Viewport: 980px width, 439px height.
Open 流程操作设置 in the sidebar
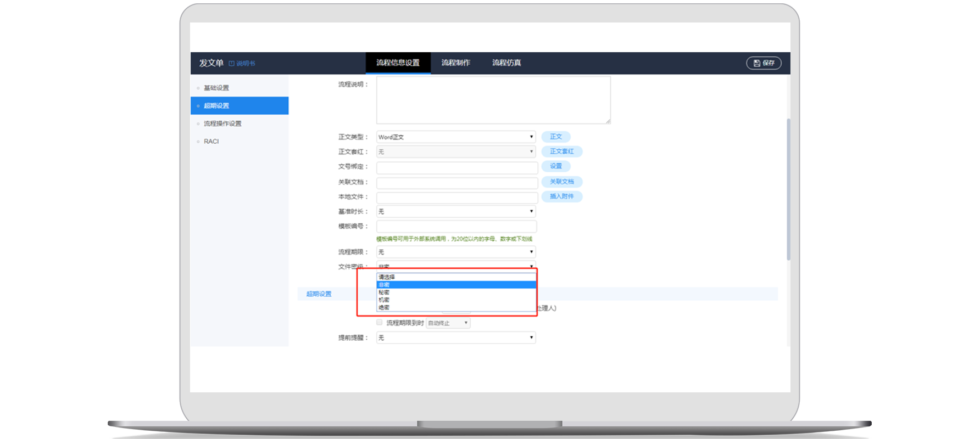click(x=222, y=123)
